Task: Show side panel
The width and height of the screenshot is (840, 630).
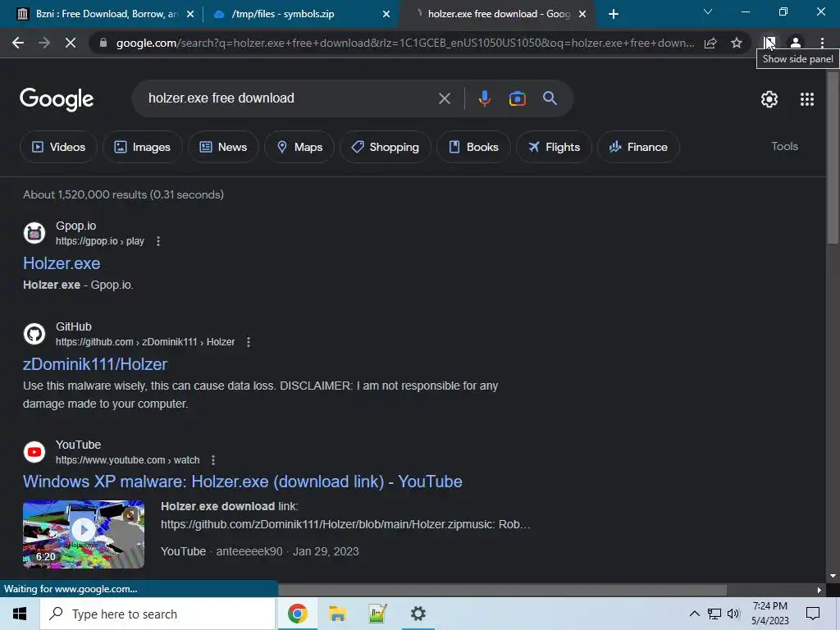Action: tap(769, 43)
